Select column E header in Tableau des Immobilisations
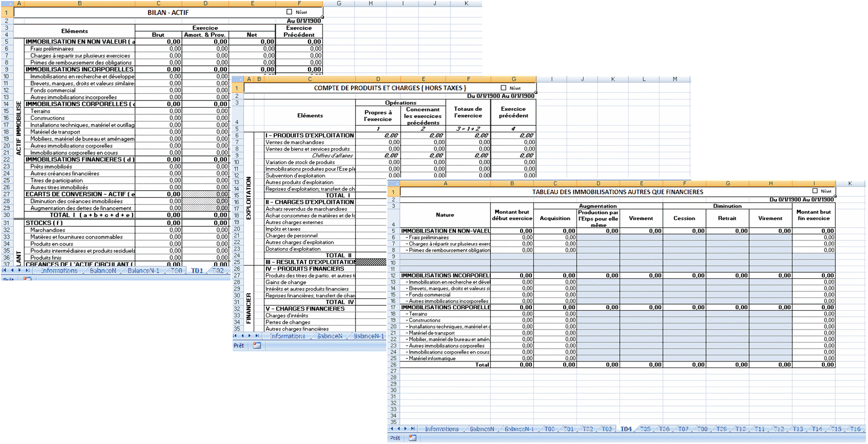The height and width of the screenshot is (444, 868). pyautogui.click(x=641, y=183)
